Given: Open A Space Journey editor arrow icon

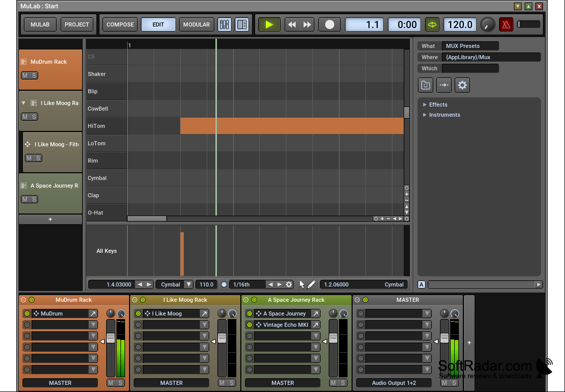Looking at the screenshot, I should tap(315, 313).
